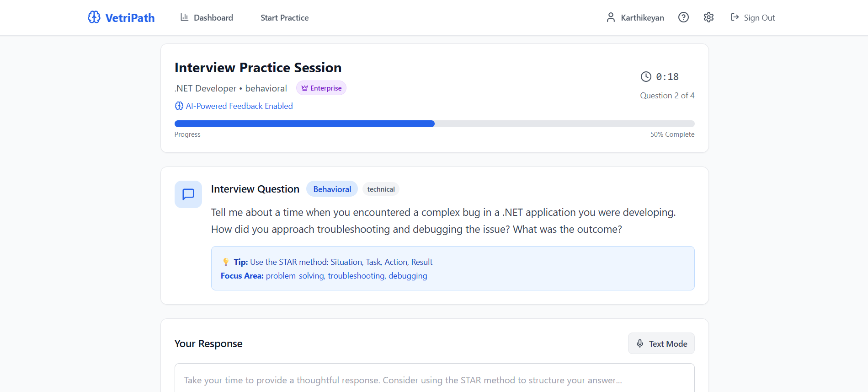
Task: Click the session timer clock icon
Action: [646, 77]
